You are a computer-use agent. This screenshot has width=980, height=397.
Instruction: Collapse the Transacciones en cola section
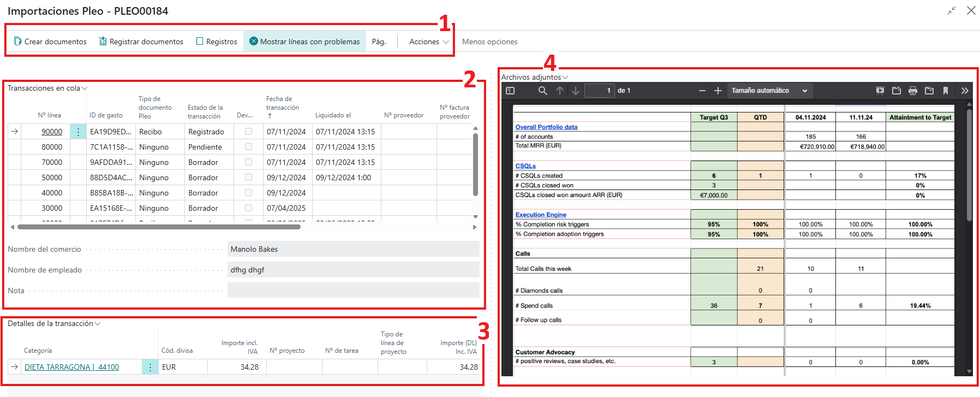(x=47, y=88)
